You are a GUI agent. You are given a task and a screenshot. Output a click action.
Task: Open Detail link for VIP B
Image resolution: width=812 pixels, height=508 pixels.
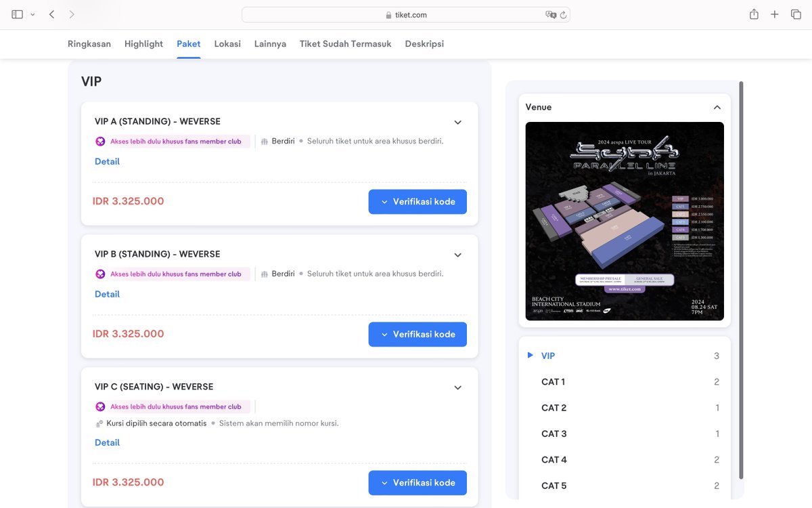(107, 294)
